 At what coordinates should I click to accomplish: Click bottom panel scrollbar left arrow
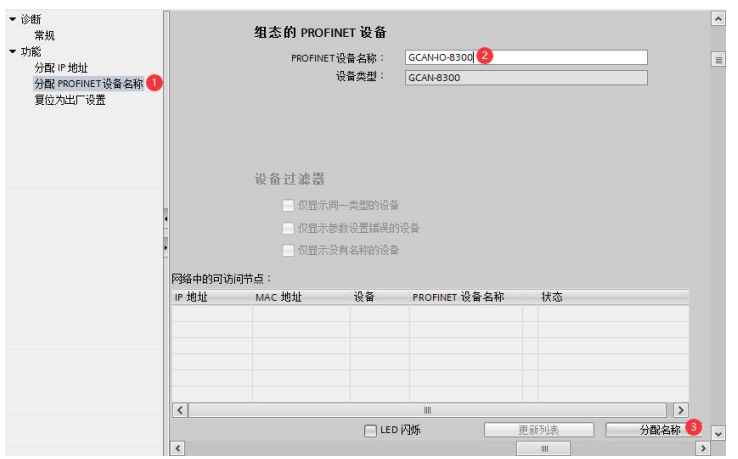click(177, 448)
